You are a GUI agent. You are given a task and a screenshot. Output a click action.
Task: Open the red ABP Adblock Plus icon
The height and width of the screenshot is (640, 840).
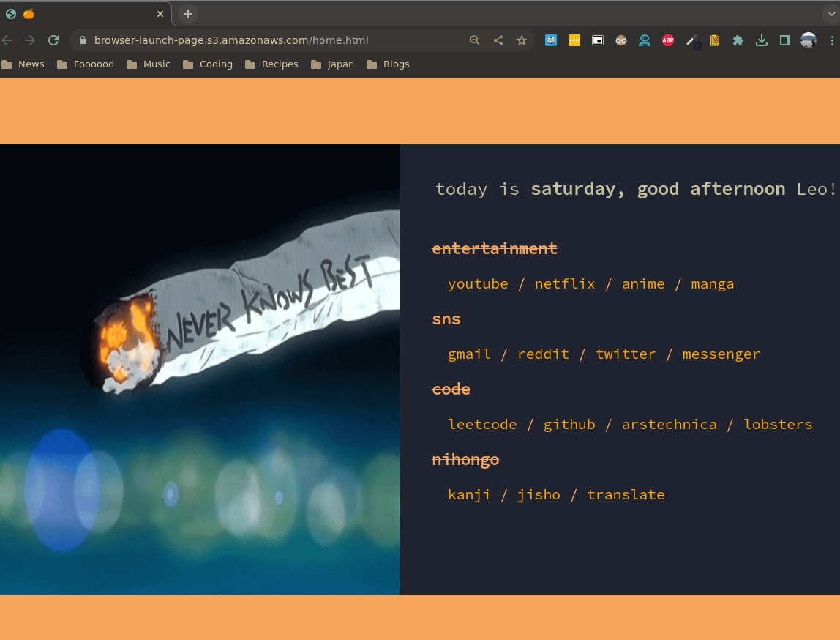point(668,40)
